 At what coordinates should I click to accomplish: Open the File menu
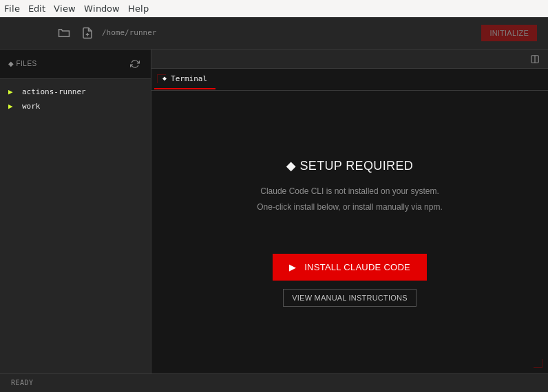[x=12, y=8]
